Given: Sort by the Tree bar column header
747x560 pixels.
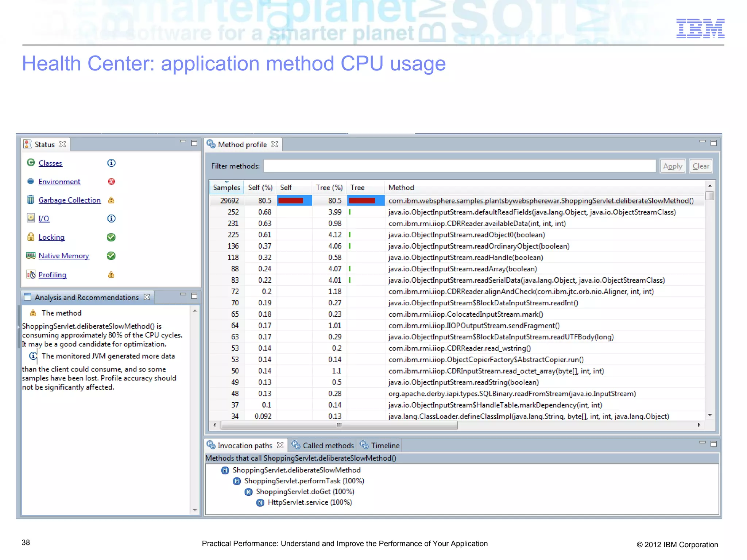Looking at the screenshot, I should [365, 188].
